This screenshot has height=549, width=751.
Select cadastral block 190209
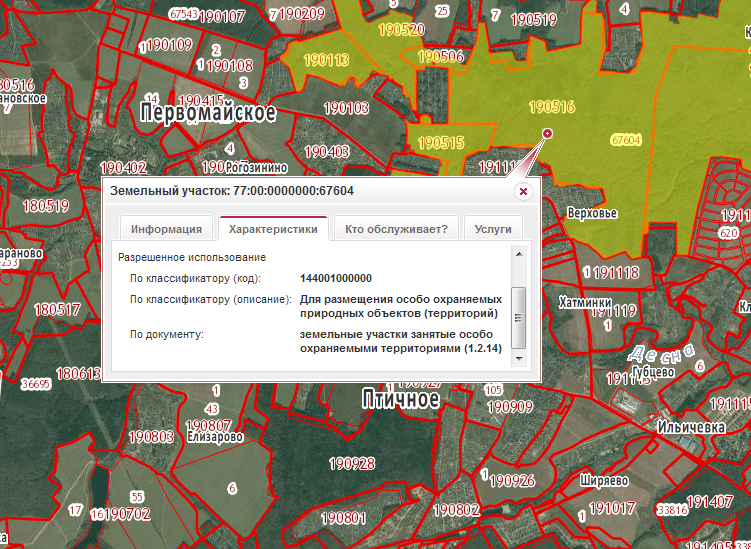[302, 14]
